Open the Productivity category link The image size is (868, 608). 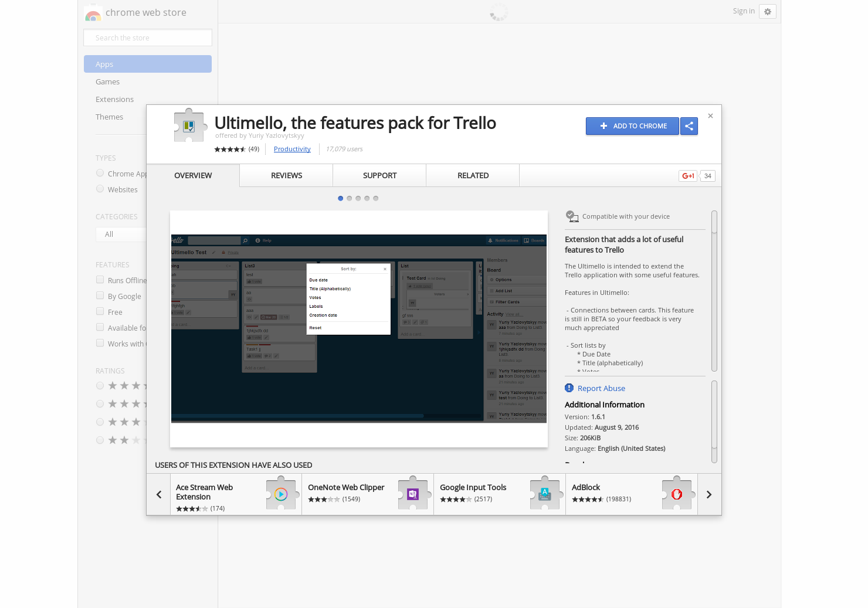(x=292, y=149)
